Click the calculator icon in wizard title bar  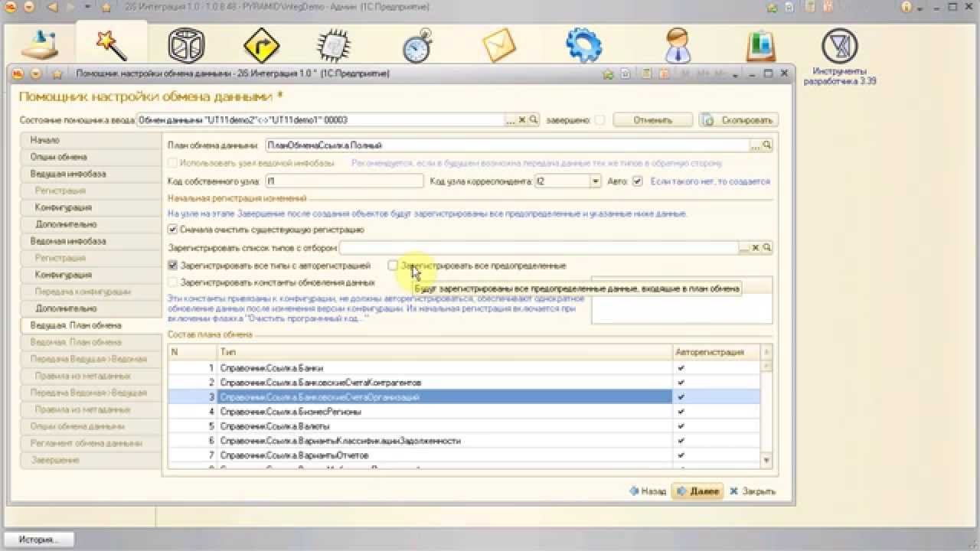click(x=647, y=74)
